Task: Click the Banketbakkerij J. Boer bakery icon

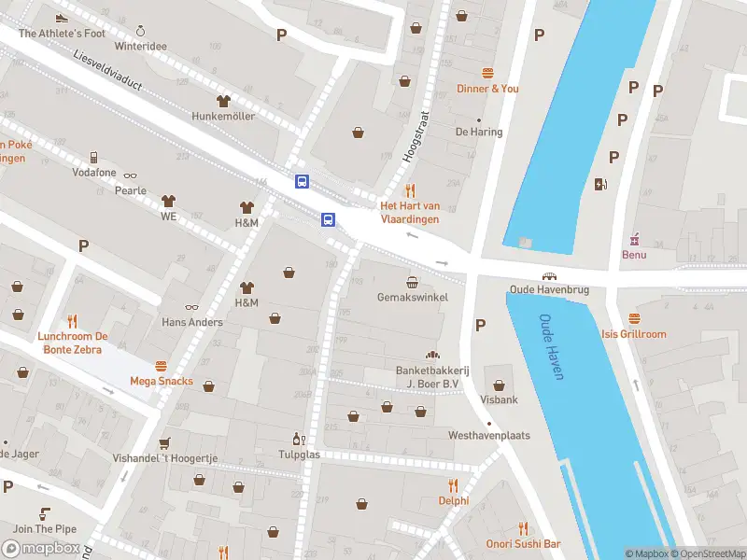Action: tap(432, 355)
